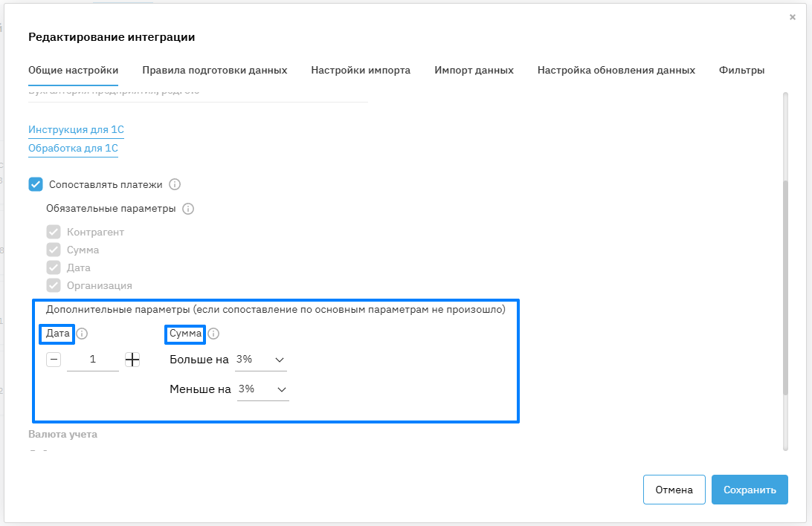Click the Контрагент checkbox
Image resolution: width=812 pixels, height=526 pixels.
click(x=54, y=232)
